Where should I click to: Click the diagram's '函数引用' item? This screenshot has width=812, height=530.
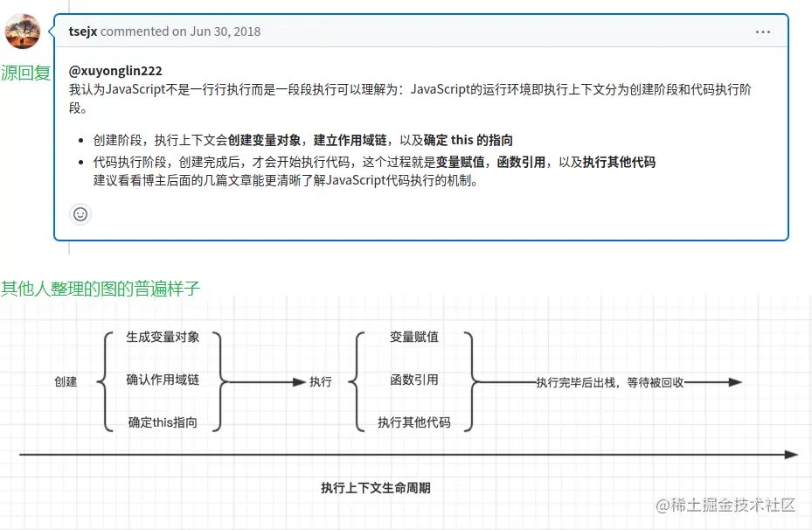414,380
